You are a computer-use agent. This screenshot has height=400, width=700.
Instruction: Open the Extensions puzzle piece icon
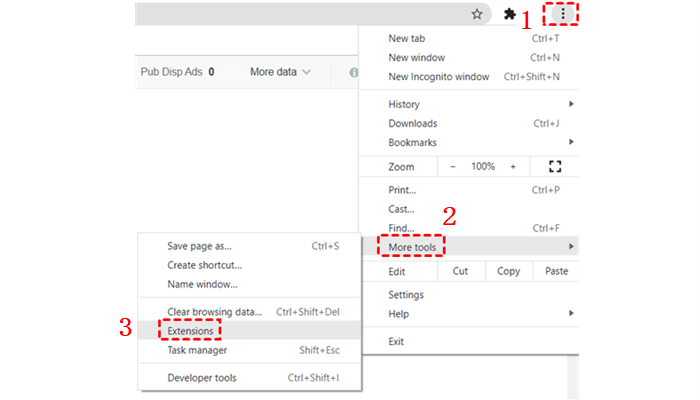tap(510, 15)
